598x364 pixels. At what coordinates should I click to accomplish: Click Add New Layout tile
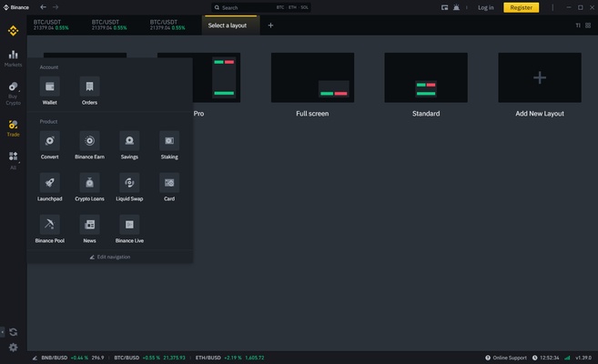(540, 77)
